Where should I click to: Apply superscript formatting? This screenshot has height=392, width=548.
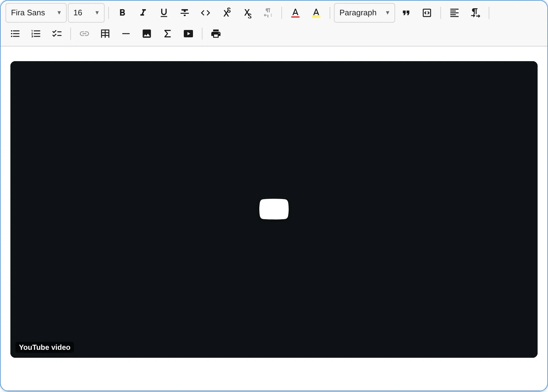tap(227, 13)
